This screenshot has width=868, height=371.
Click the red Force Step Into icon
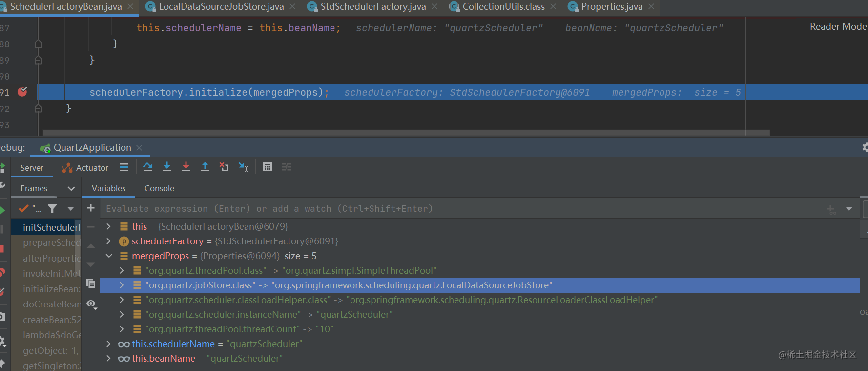tap(186, 167)
